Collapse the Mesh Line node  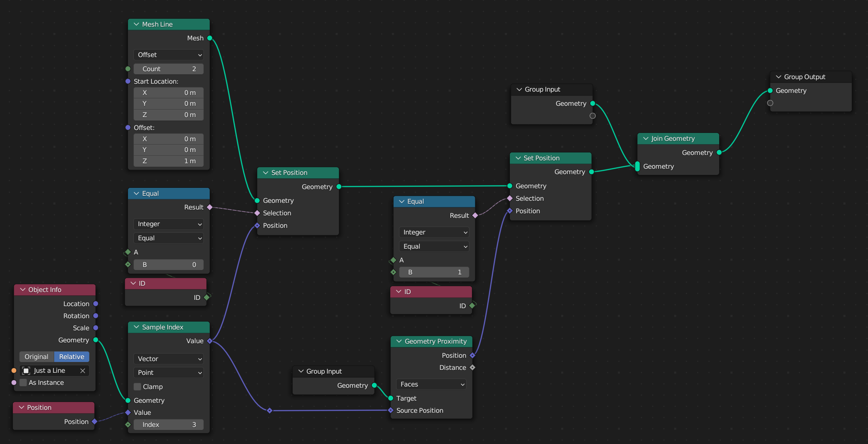[136, 24]
